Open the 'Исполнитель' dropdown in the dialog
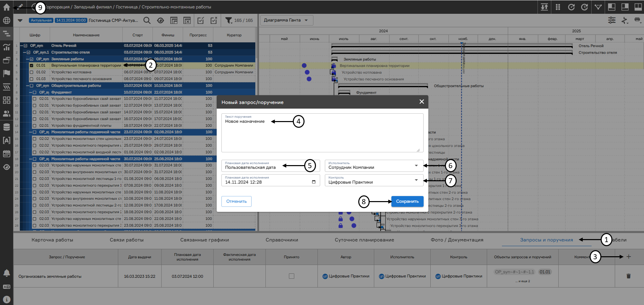This screenshot has height=305, width=644. (x=374, y=166)
